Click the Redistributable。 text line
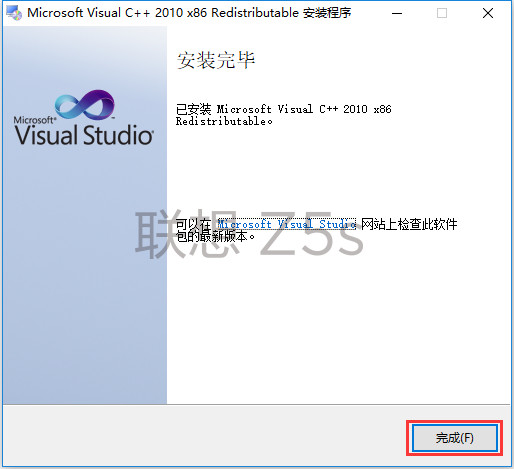Screen dimensions: 514x469 [224, 121]
